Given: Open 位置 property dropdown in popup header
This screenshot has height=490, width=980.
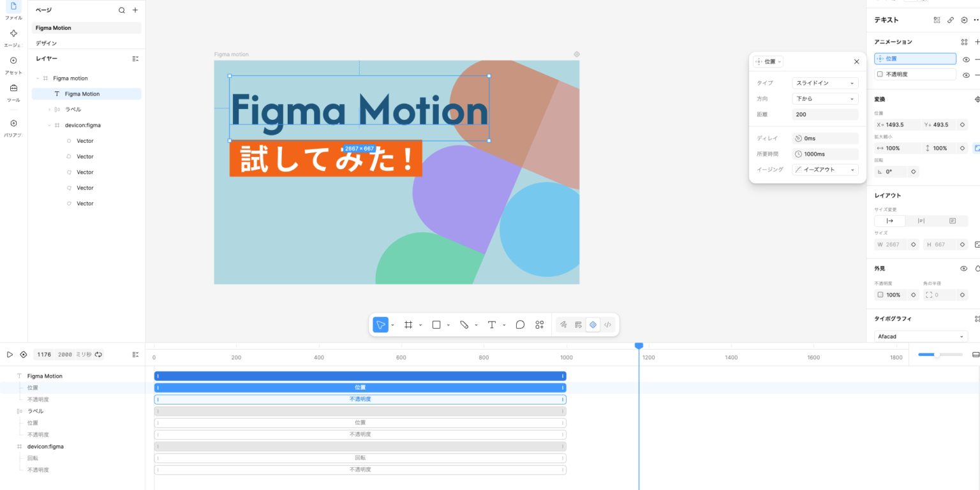Looking at the screenshot, I should pyautogui.click(x=768, y=62).
